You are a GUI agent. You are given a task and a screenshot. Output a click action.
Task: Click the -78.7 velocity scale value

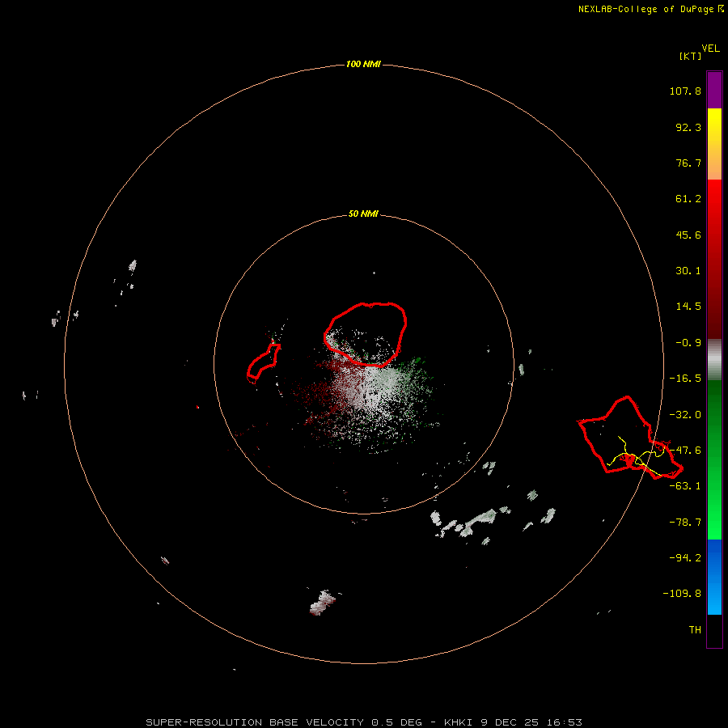click(685, 523)
